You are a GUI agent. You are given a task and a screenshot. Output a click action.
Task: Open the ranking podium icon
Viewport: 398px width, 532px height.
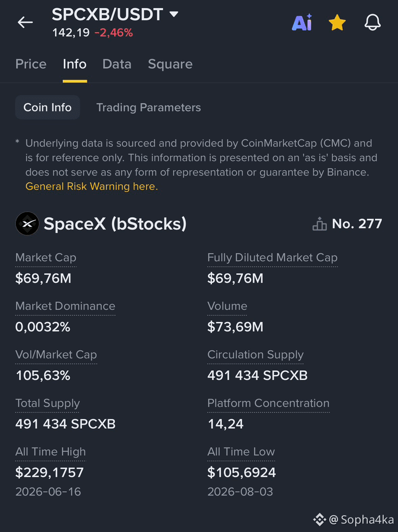coord(320,224)
